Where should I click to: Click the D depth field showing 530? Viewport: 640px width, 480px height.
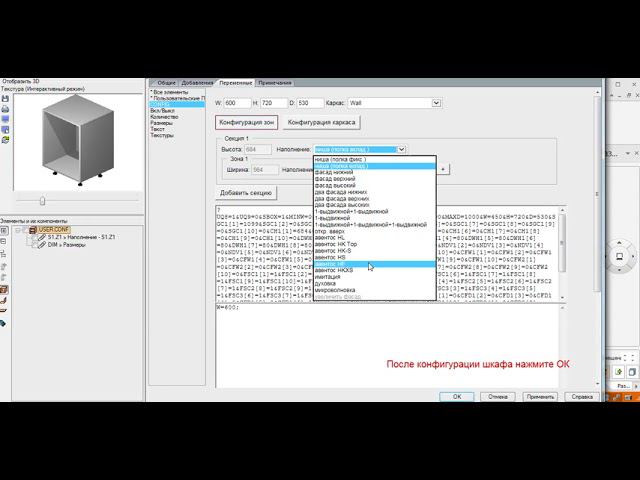[x=310, y=103]
